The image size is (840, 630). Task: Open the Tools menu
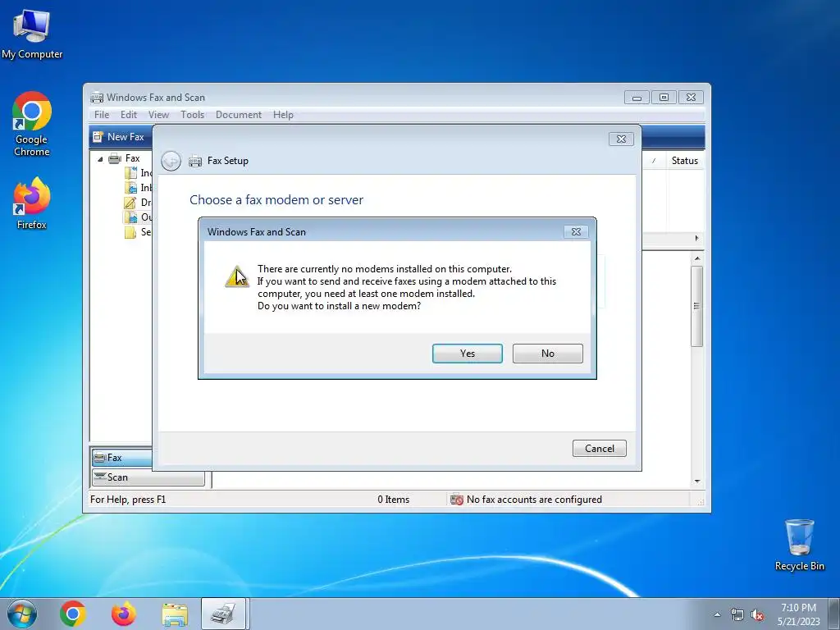coord(192,115)
